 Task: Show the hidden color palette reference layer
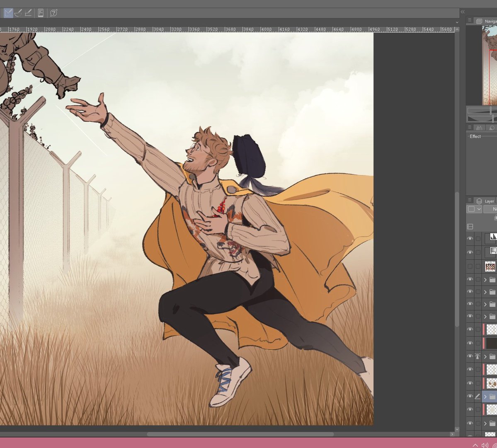click(x=470, y=266)
